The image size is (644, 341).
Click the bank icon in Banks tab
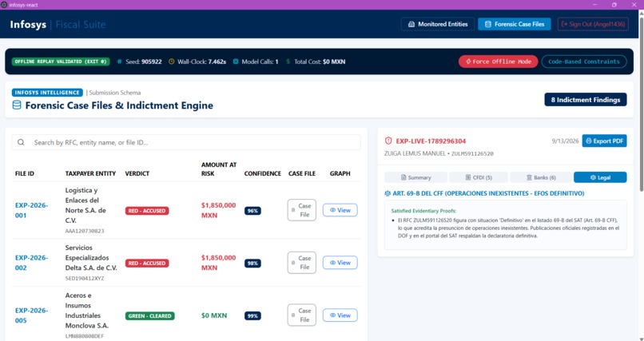530,177
